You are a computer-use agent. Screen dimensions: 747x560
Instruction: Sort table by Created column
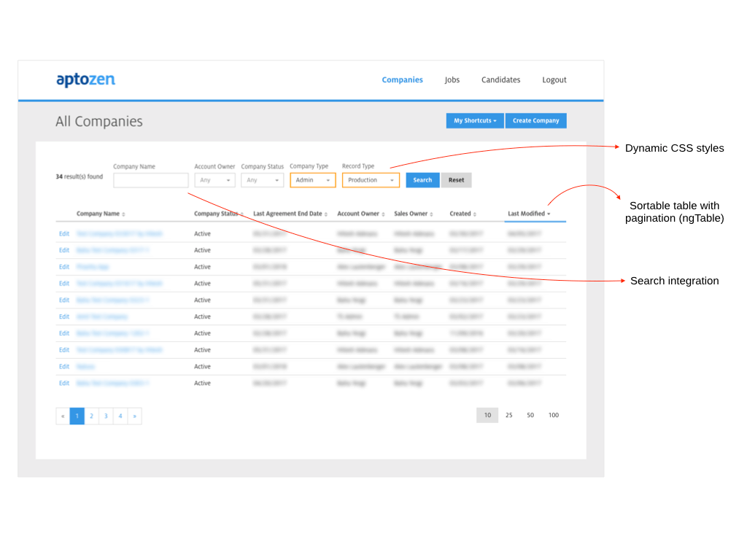462,214
